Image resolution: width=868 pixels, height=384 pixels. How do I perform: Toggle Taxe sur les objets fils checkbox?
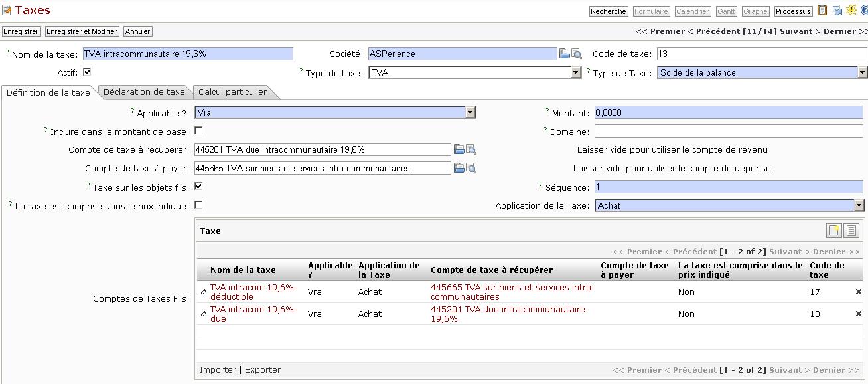point(198,187)
